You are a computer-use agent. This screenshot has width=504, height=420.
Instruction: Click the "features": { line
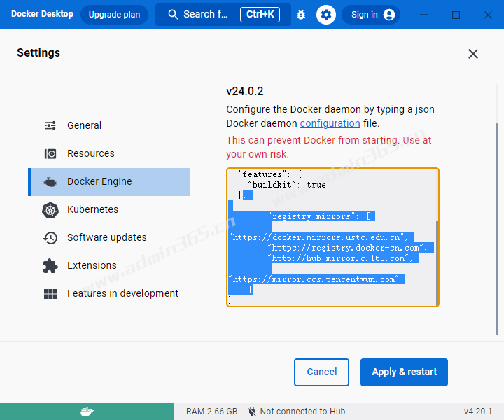pyautogui.click(x=270, y=174)
